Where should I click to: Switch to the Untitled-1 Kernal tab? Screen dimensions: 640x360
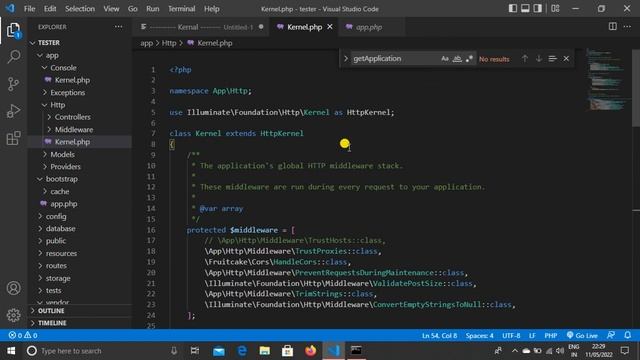tap(202, 27)
